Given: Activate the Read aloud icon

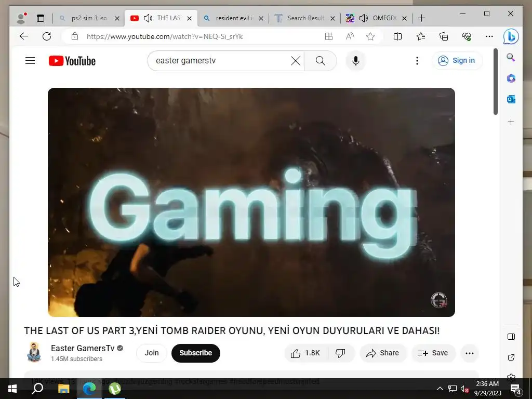Looking at the screenshot, I should click(x=350, y=36).
